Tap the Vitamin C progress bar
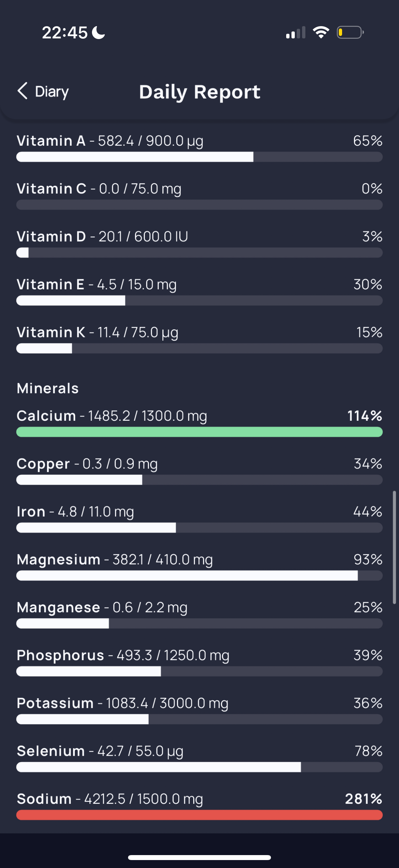 pos(199,205)
